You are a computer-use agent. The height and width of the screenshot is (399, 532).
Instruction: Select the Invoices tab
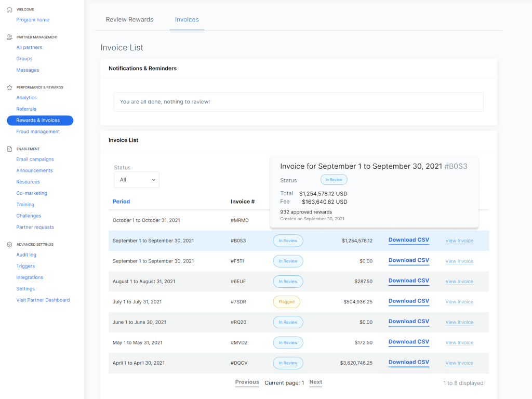[x=187, y=20]
